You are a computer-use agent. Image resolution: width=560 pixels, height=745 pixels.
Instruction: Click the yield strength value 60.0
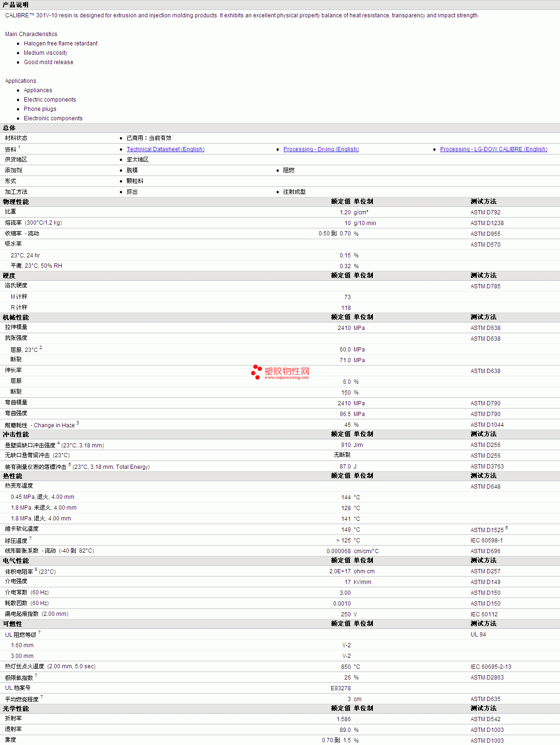(x=345, y=350)
